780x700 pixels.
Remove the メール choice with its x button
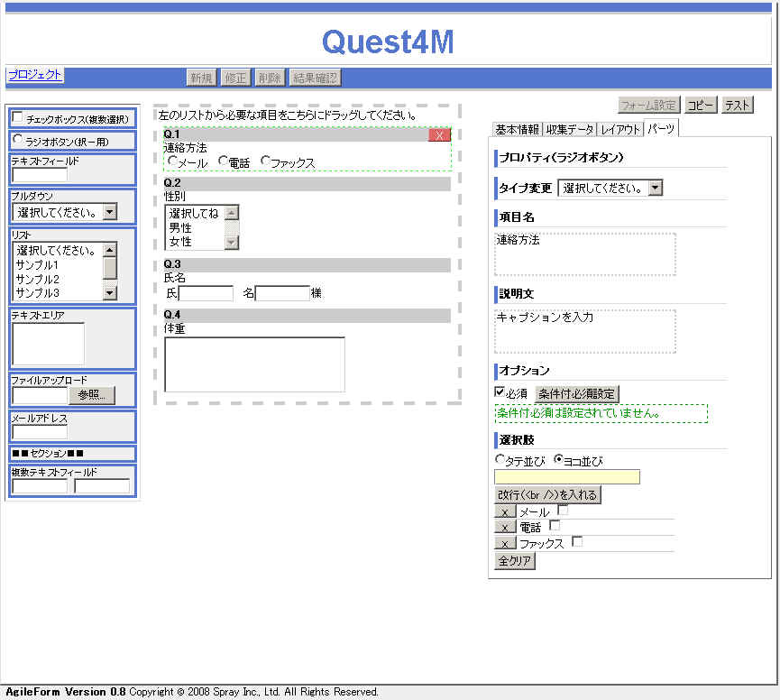click(505, 512)
